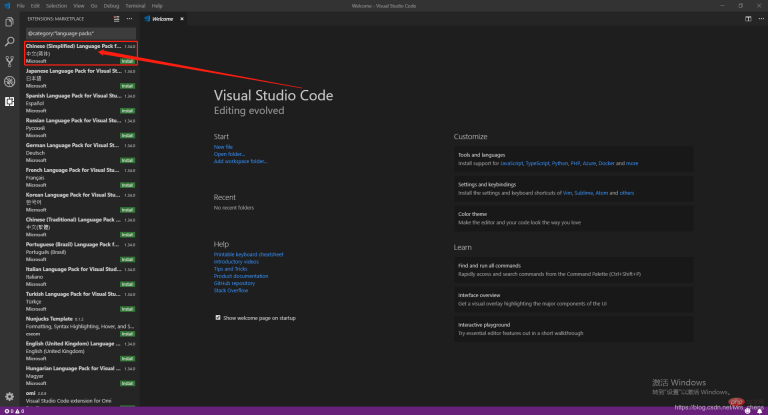Open the Debug menu
This screenshot has height=415, width=768.
(111, 6)
